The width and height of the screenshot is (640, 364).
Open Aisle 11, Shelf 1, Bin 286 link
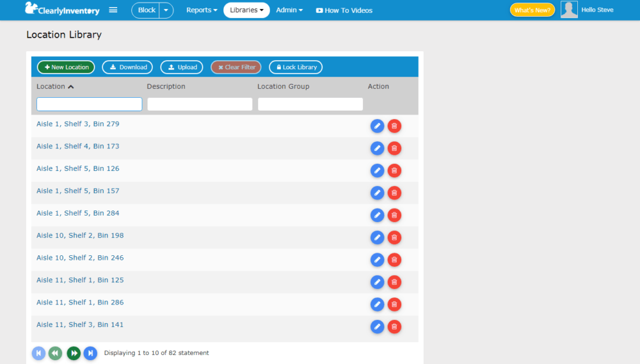pyautogui.click(x=80, y=303)
